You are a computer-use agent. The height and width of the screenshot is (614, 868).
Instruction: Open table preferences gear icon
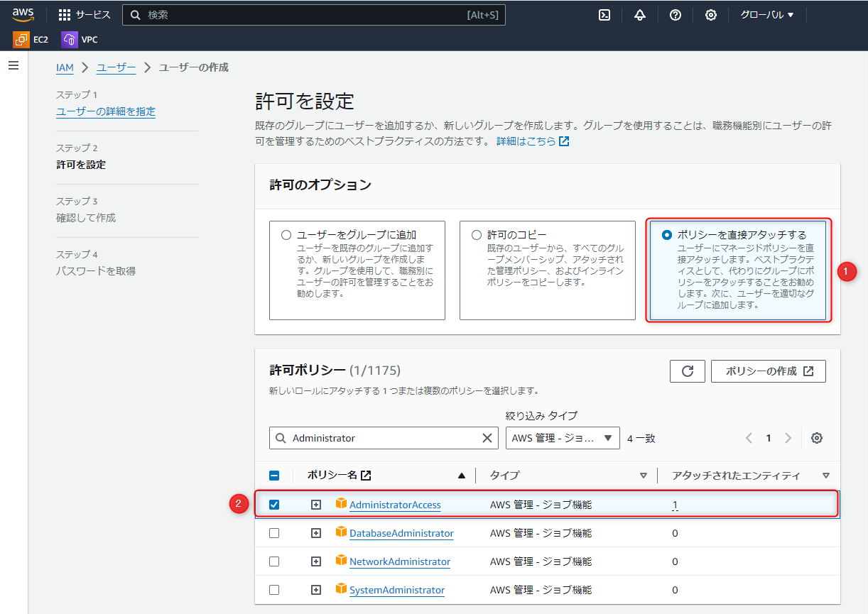pyautogui.click(x=817, y=438)
